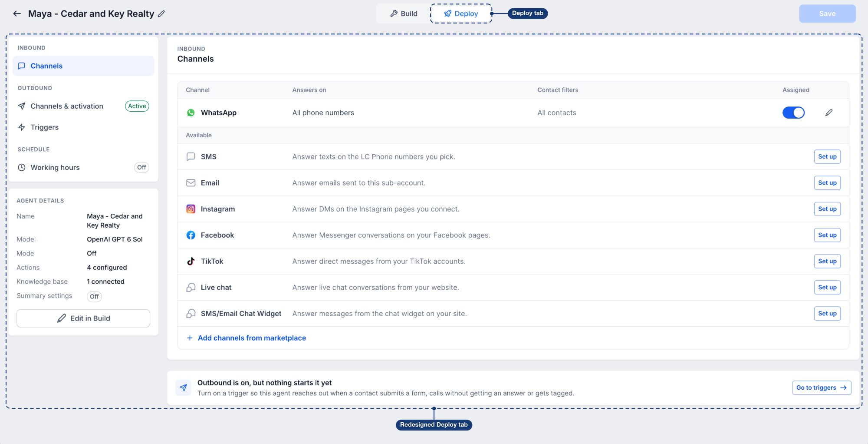This screenshot has height=444, width=868.
Task: Click the pencil icon beside agent title
Action: coord(161,13)
